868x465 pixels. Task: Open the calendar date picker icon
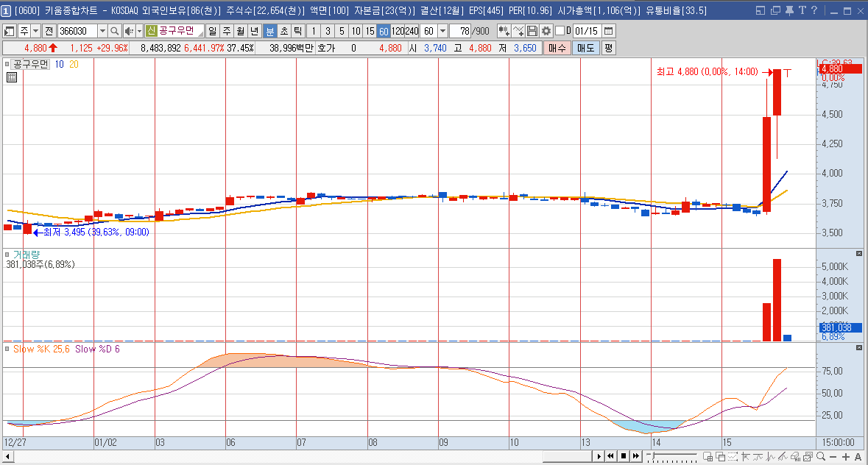click(608, 32)
